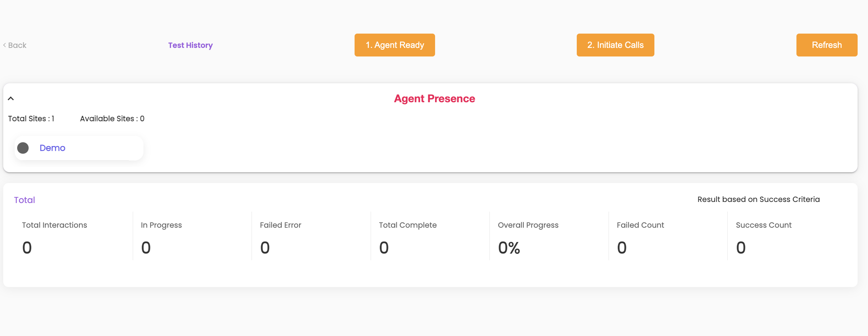Click the Back chevron arrow icon
The height and width of the screenshot is (336, 868).
(x=5, y=45)
